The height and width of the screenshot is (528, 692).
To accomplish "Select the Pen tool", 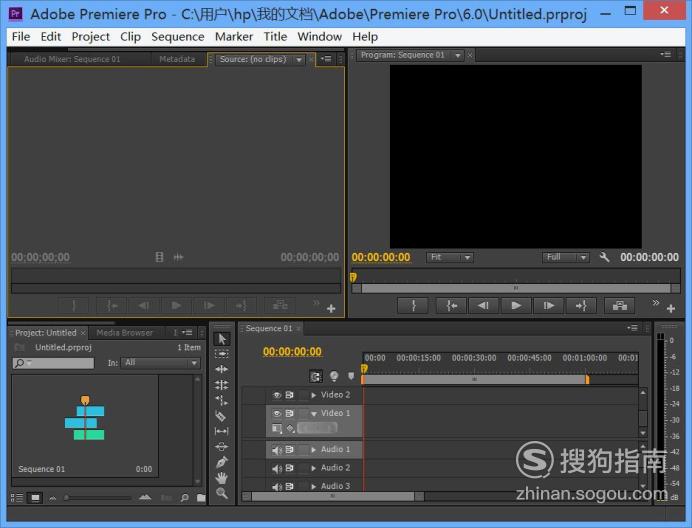I will click(222, 462).
